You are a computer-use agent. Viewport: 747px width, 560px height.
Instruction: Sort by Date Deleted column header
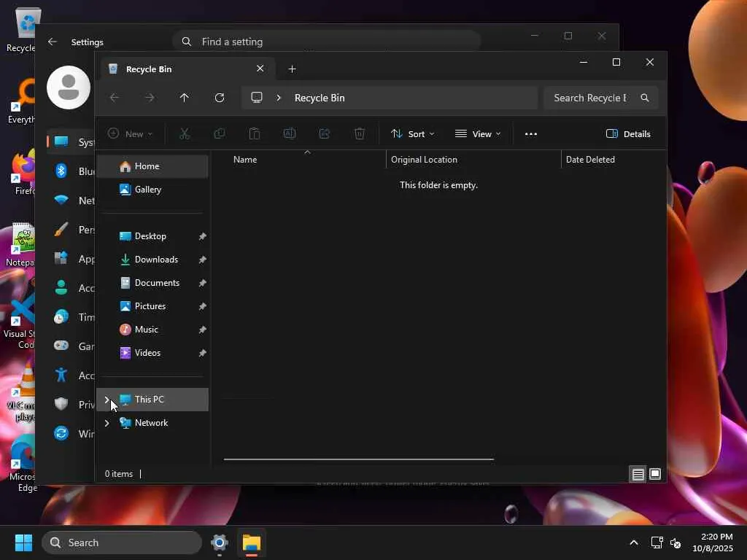[x=614, y=160]
